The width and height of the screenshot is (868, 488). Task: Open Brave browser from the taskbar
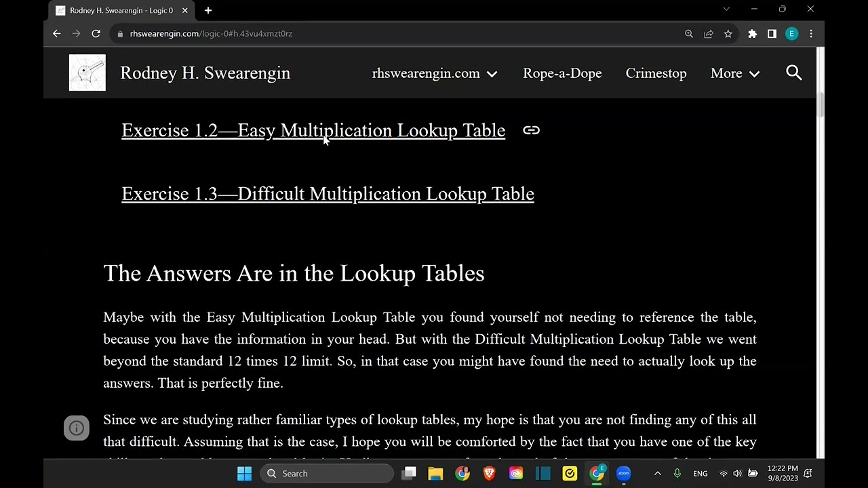pyautogui.click(x=489, y=473)
